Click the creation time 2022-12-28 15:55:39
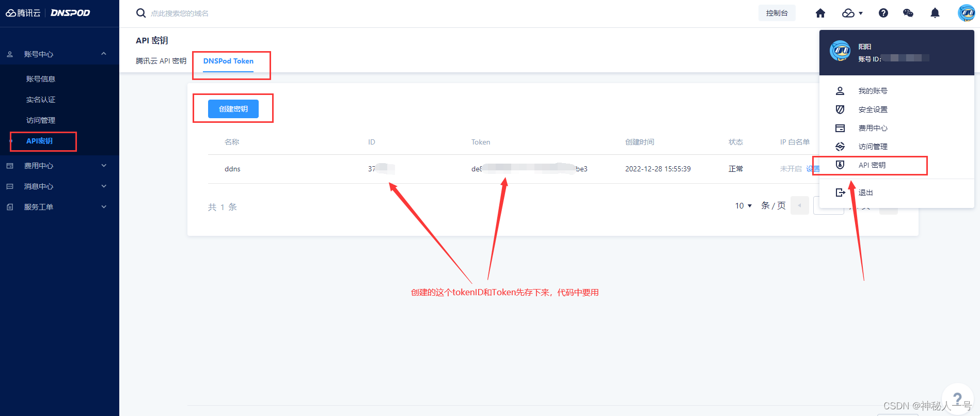 pyautogui.click(x=658, y=169)
